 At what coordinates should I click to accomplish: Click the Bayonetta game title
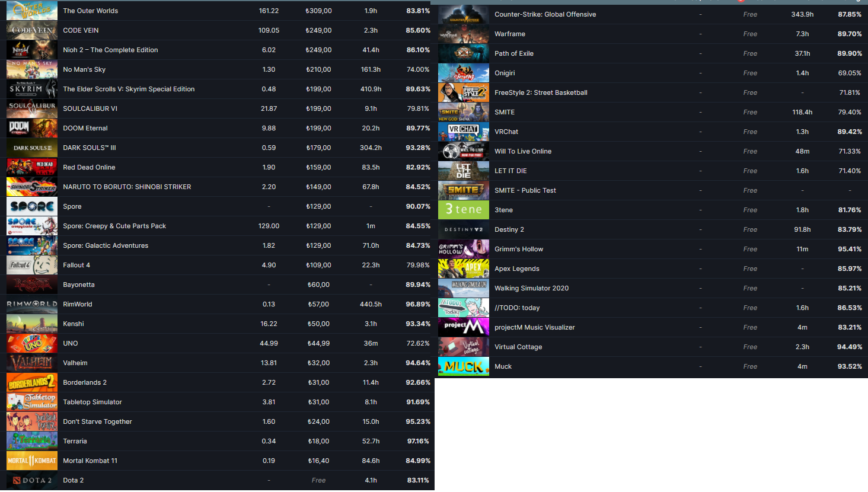[x=79, y=285]
